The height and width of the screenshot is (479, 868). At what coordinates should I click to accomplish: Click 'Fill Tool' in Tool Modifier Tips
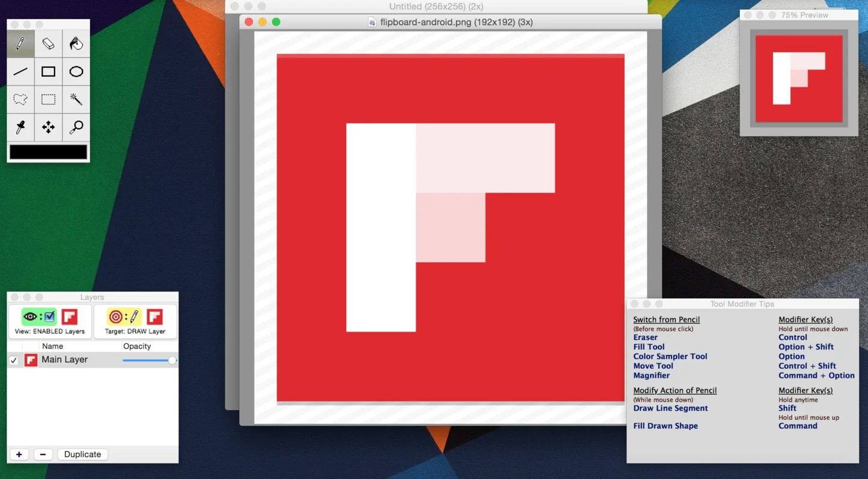pyautogui.click(x=649, y=347)
